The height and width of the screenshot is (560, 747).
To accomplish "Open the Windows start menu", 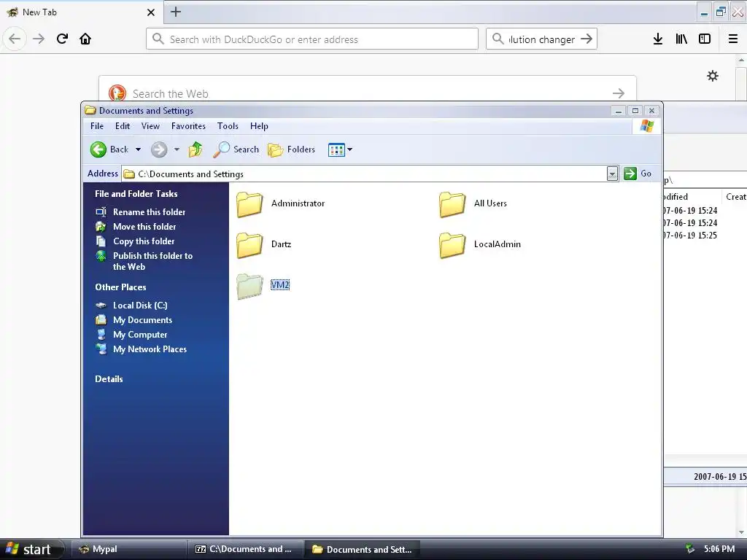I will pyautogui.click(x=31, y=549).
